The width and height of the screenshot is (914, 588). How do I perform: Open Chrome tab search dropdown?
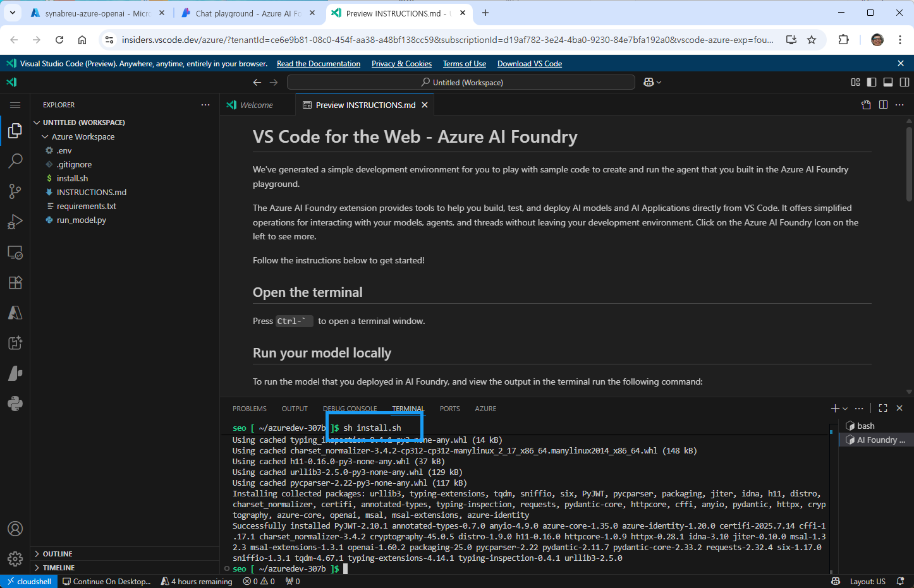click(12, 13)
